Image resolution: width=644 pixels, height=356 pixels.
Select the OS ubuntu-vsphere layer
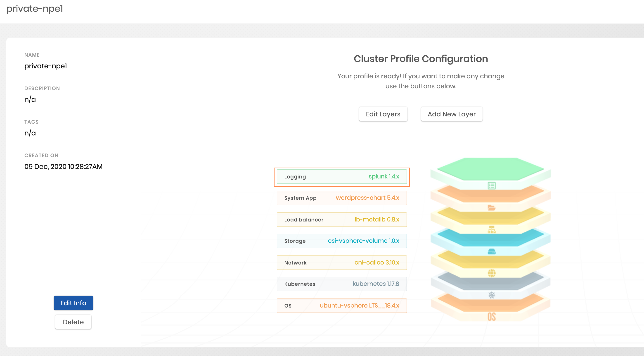tap(342, 305)
